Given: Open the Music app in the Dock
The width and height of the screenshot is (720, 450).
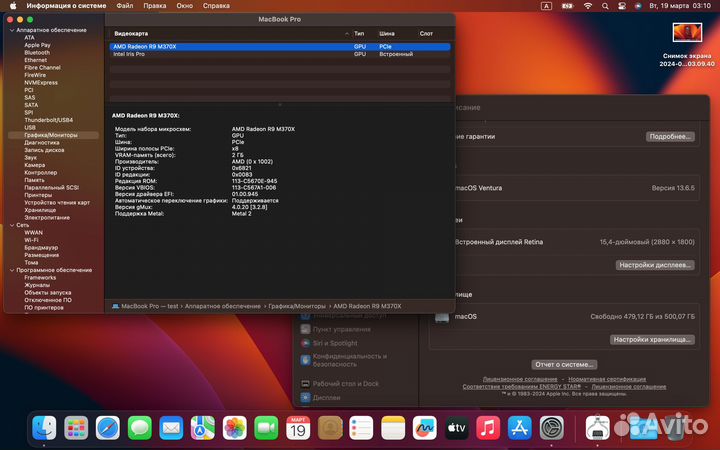Looking at the screenshot, I should [x=488, y=428].
